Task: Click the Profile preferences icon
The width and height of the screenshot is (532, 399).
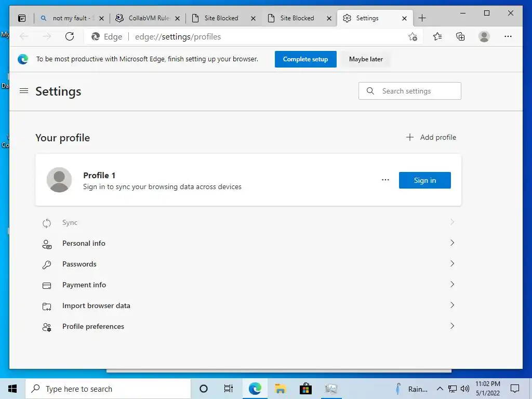Action: [47, 327]
